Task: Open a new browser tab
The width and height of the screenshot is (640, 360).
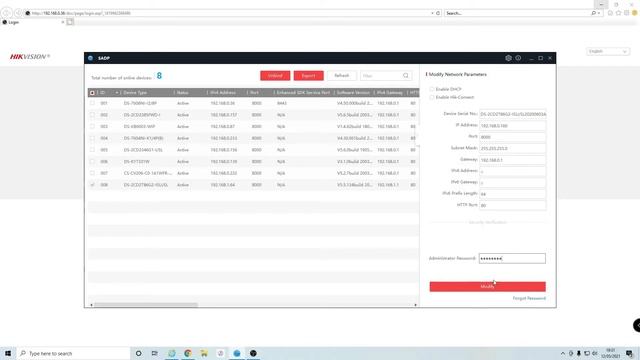Action: (70, 22)
